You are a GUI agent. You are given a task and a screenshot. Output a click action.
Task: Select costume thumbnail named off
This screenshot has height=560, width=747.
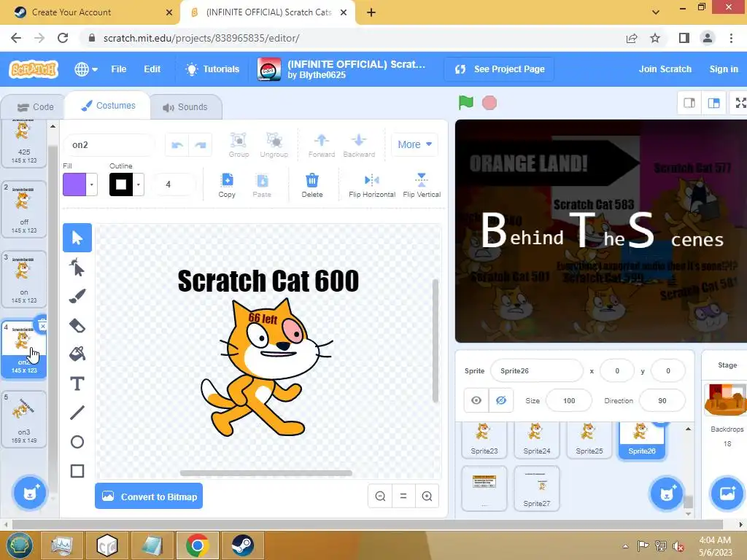[x=24, y=208]
